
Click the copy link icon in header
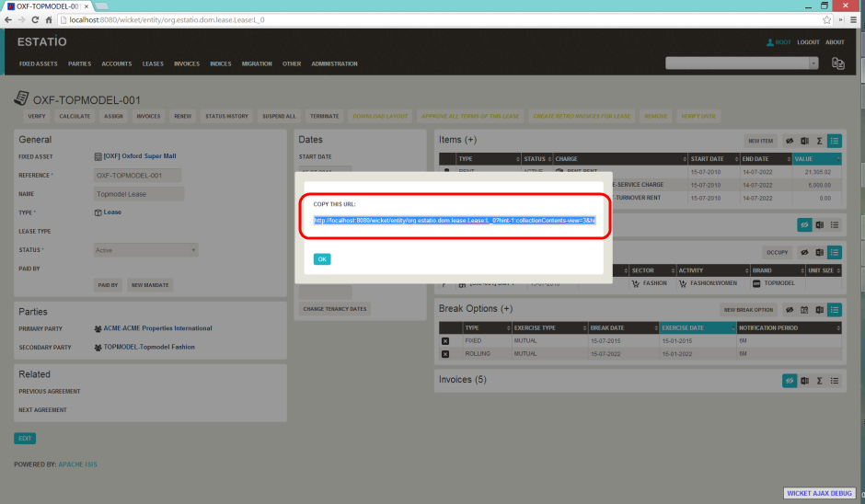(x=837, y=63)
